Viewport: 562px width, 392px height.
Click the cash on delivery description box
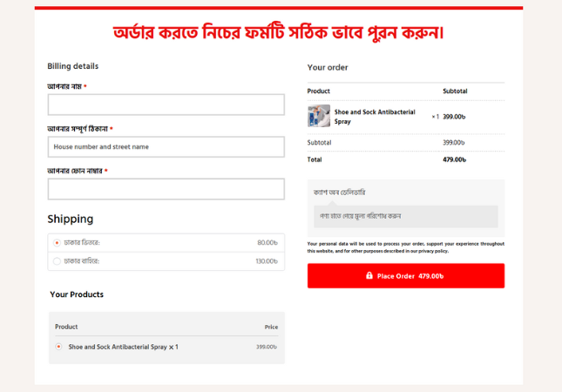(x=405, y=216)
